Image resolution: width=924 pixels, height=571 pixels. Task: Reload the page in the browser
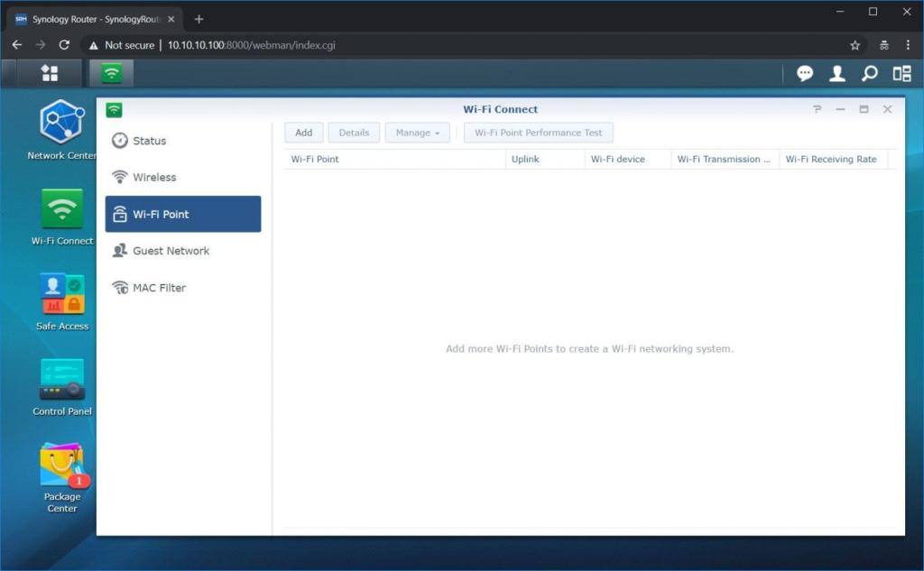coord(64,45)
